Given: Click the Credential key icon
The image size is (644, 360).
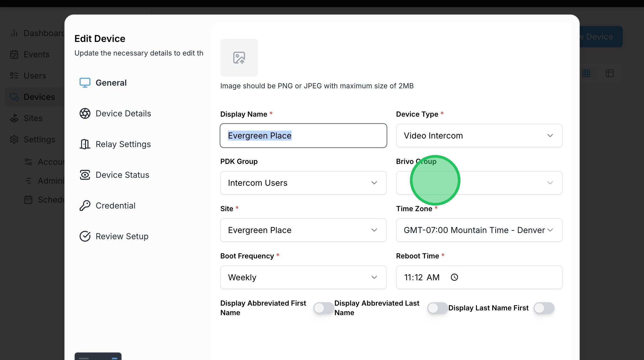Looking at the screenshot, I should (85, 206).
